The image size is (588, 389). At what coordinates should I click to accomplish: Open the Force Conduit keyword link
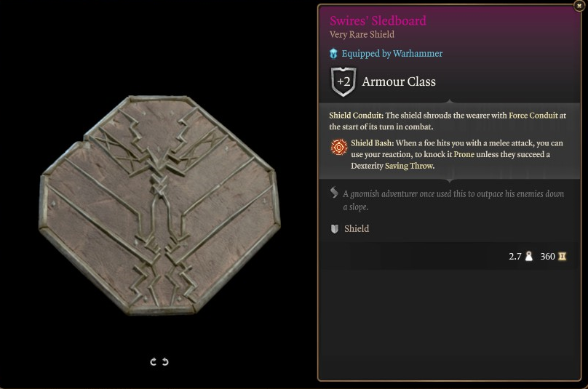pos(533,116)
